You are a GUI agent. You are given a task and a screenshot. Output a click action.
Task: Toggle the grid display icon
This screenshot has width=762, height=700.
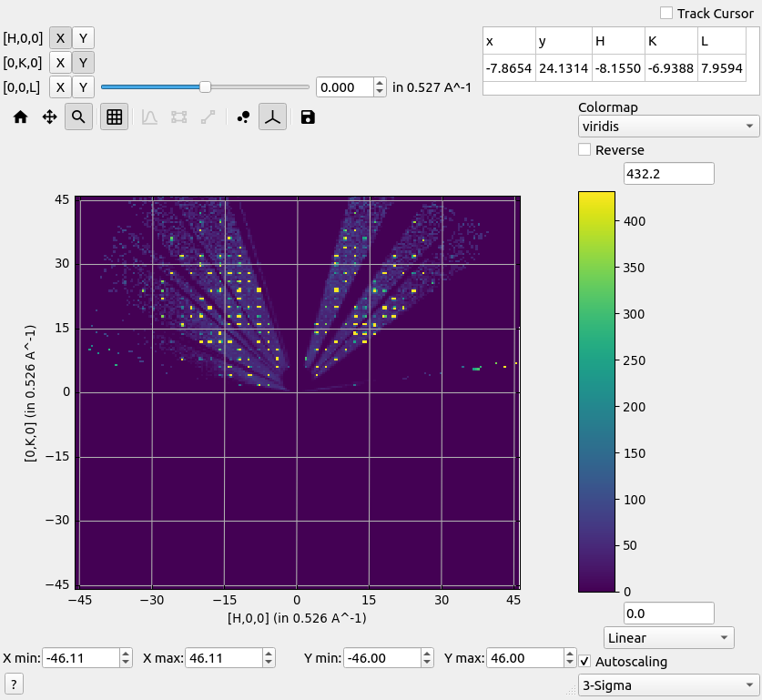(x=114, y=117)
